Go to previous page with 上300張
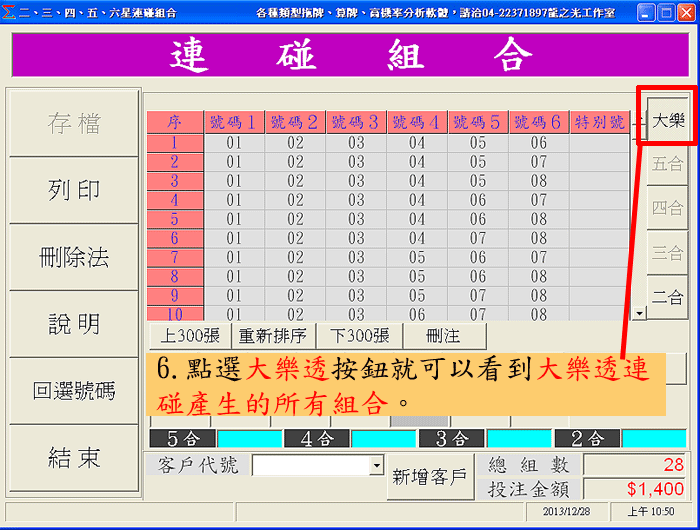The width and height of the screenshot is (700, 530). pos(190,336)
